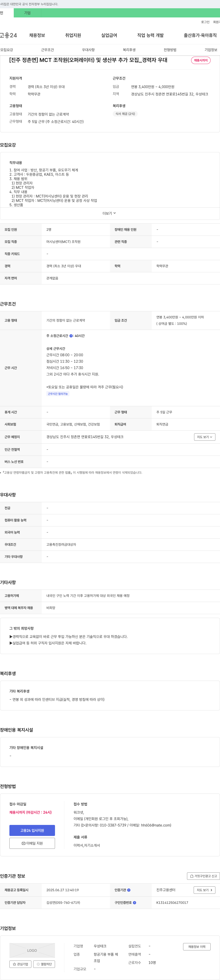The height and width of the screenshot is (980, 220).
Task: Jump to the 모집요강 section tab
Action: point(6,50)
